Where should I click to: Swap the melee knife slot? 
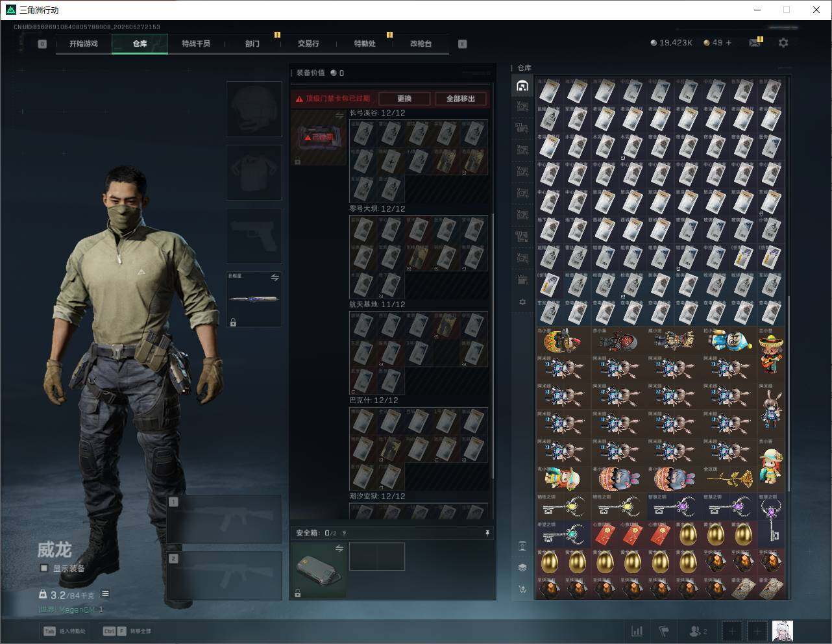[275, 277]
